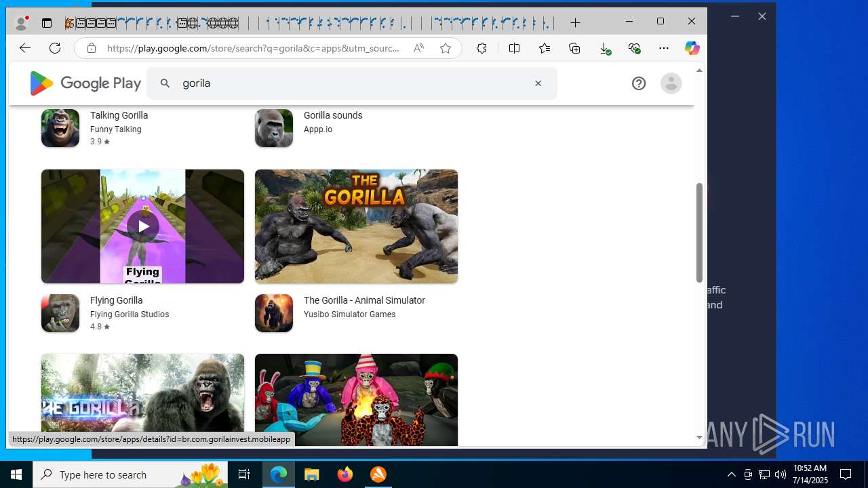Image resolution: width=868 pixels, height=488 pixels.
Task: Open the Gorilla sounds app icon
Action: 274,127
